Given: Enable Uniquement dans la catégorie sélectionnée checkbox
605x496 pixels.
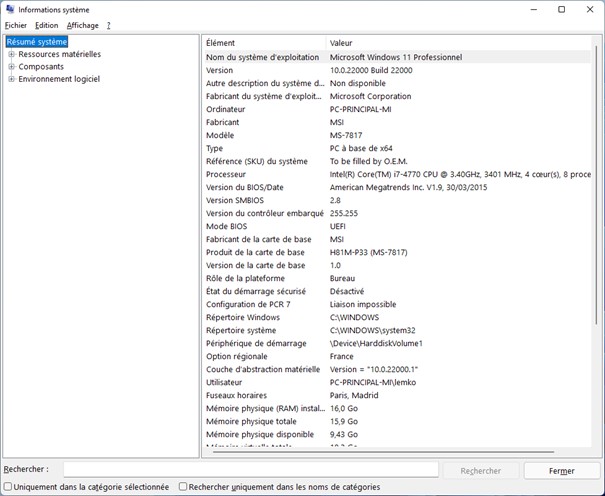Looking at the screenshot, I should tap(8, 487).
